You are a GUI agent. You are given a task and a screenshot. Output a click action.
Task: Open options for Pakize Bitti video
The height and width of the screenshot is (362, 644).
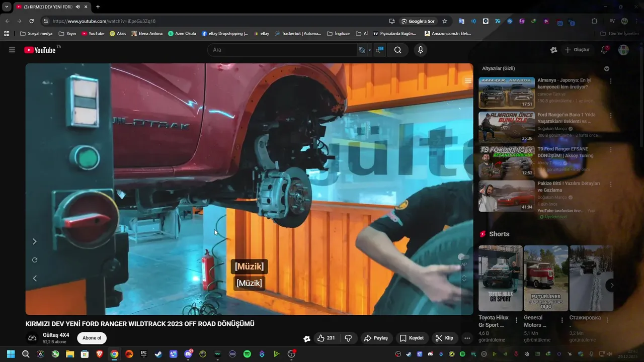pyautogui.click(x=611, y=184)
